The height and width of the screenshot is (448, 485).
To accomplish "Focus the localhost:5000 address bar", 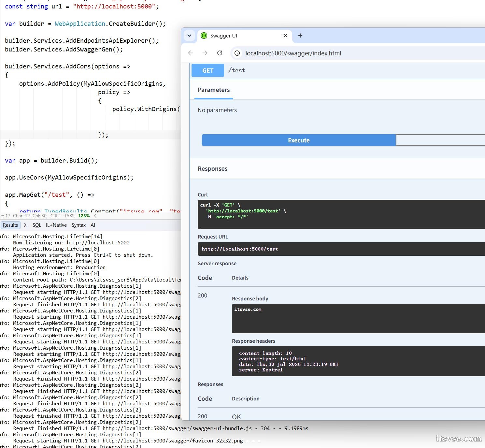I will click(x=358, y=53).
